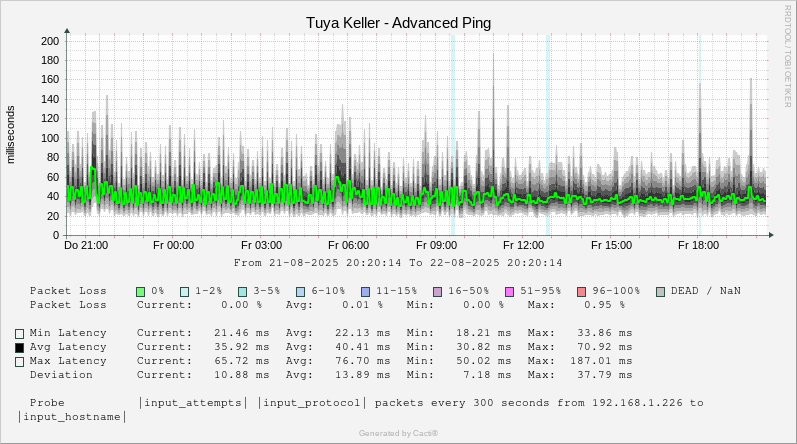
Task: Click the DEAD / NaN gray swatch
Action: click(661, 292)
